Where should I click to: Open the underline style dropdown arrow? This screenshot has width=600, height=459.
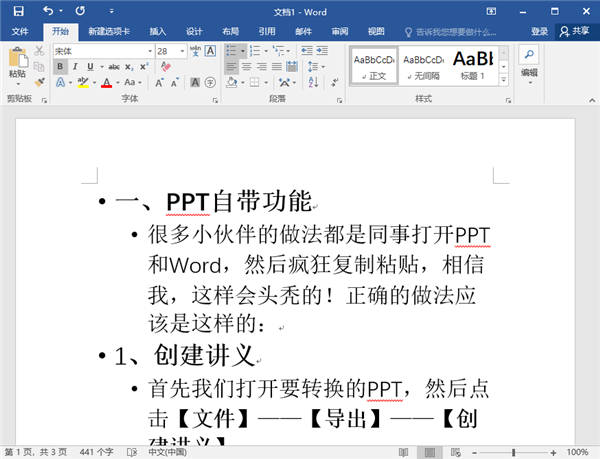pos(102,67)
